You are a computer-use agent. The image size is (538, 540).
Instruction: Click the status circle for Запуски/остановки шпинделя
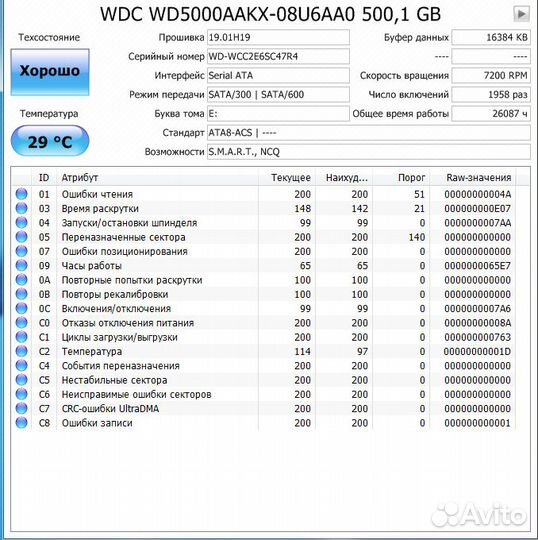21,222
